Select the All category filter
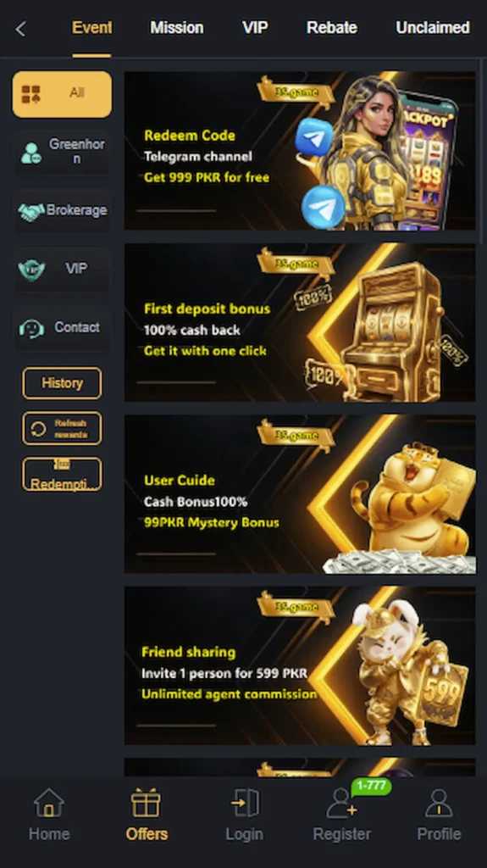The width and height of the screenshot is (487, 868). click(x=62, y=94)
